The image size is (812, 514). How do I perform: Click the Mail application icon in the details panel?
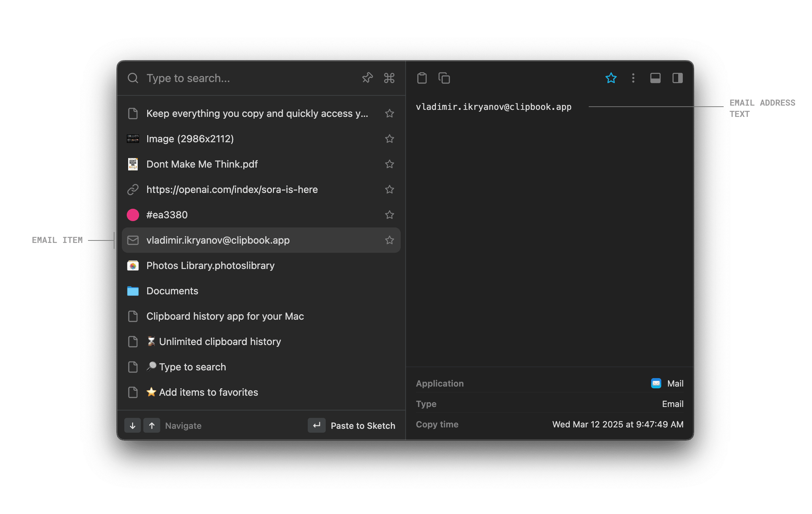click(x=655, y=383)
